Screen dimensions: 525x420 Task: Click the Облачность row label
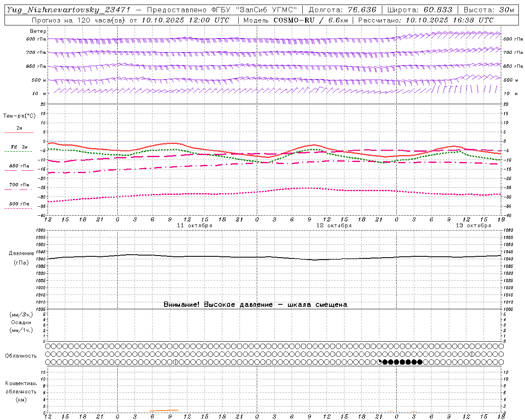click(x=21, y=356)
